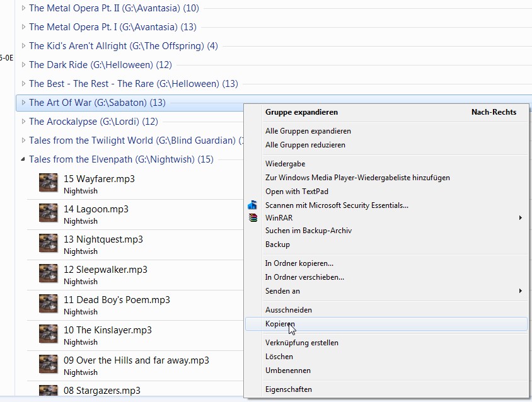Image resolution: width=532 pixels, height=402 pixels.
Task: Expand The Dark Ride group arrow
Action: [23, 64]
